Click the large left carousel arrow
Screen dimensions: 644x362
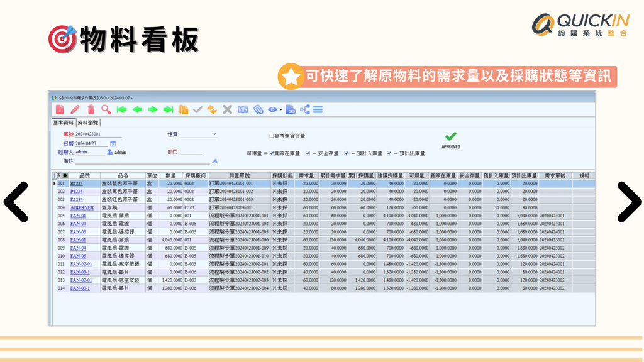coord(16,202)
